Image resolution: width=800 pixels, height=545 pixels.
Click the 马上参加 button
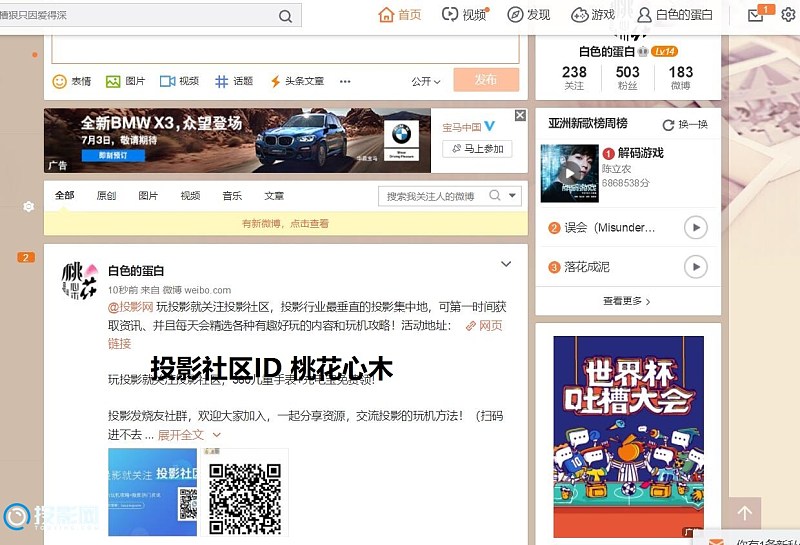478,148
